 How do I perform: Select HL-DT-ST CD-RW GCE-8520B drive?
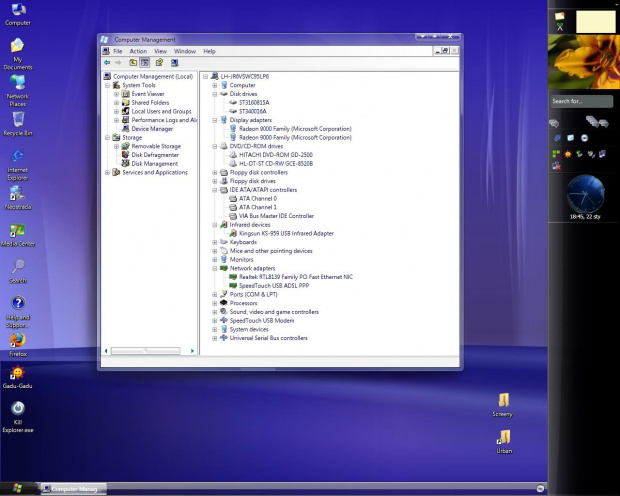(276, 163)
